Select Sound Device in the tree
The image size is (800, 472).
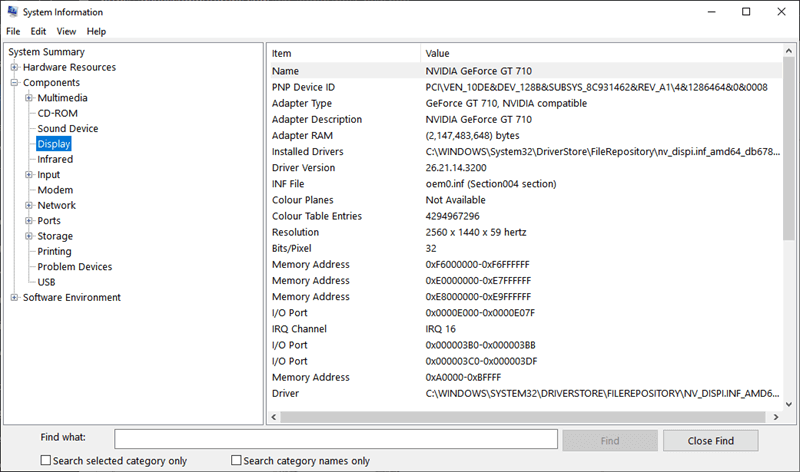point(68,129)
